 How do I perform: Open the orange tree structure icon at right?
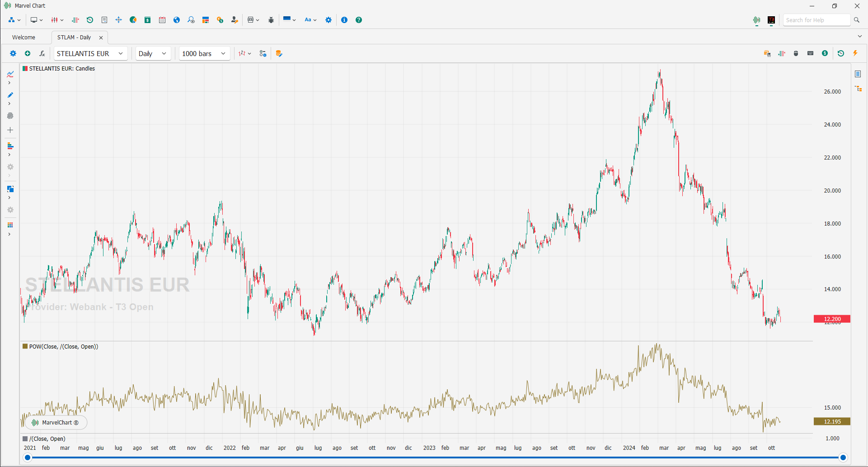coord(859,89)
